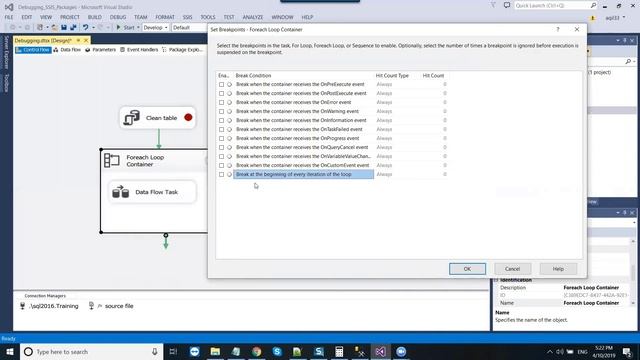The width and height of the screenshot is (640, 360).
Task: Click the Save All icon in the toolbar
Action: tap(73, 27)
